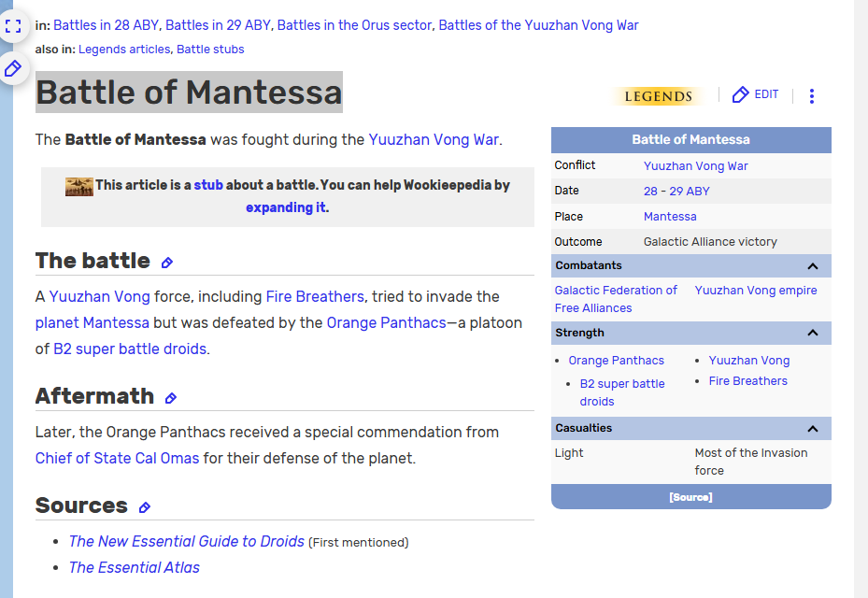Open the [Source] infobox link
The height and width of the screenshot is (598, 868).
click(x=690, y=497)
